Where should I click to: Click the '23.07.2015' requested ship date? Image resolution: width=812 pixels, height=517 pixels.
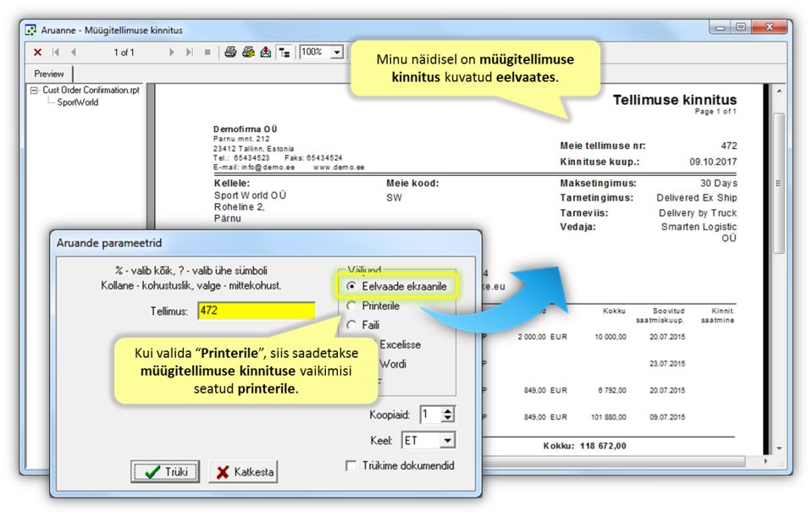(667, 364)
